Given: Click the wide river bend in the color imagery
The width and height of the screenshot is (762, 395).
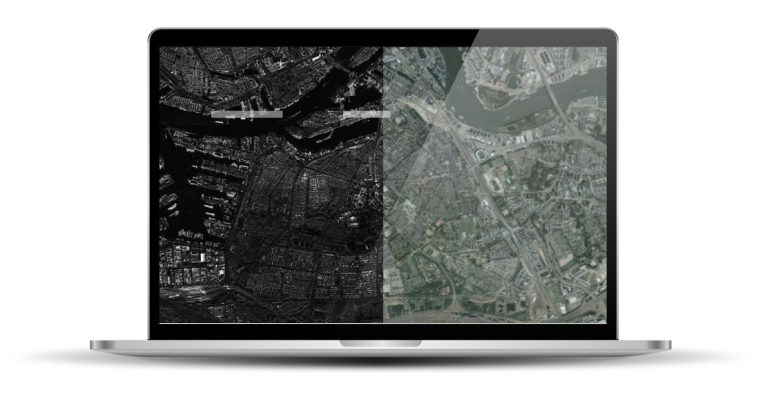Looking at the screenshot, I should click(525, 108).
